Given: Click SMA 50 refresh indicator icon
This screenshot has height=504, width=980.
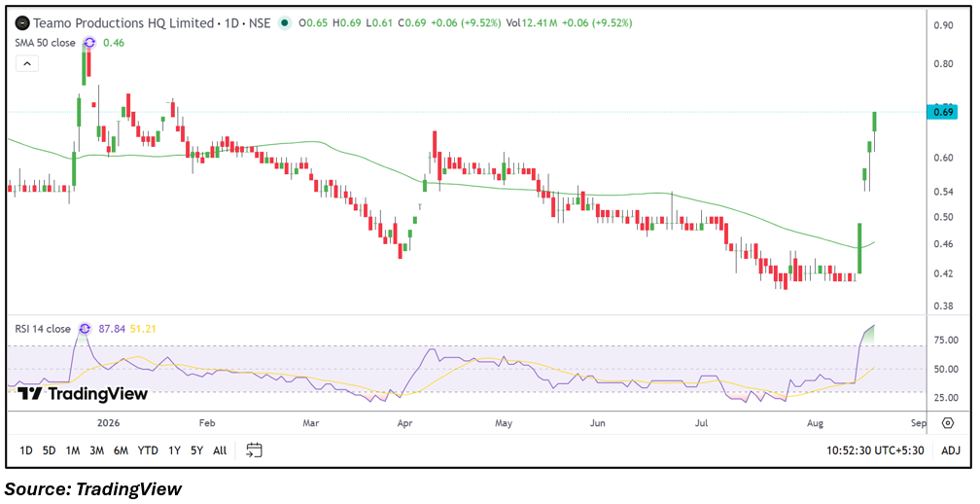Looking at the screenshot, I should click(x=89, y=43).
